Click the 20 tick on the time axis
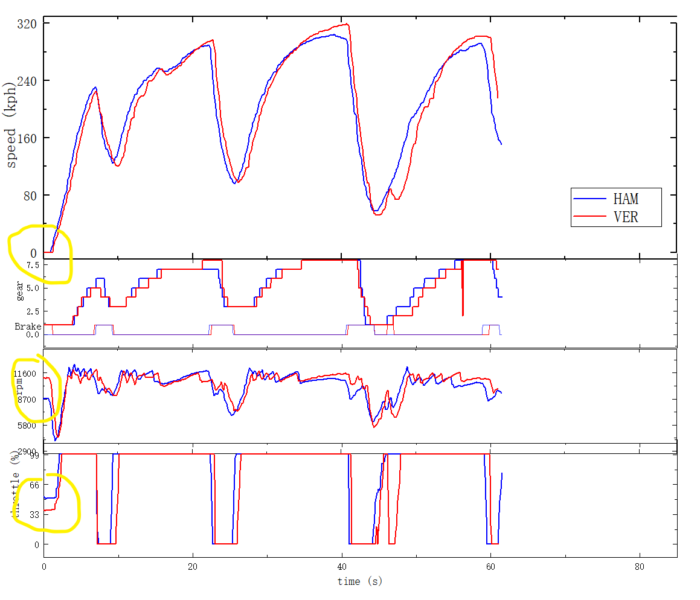 click(x=192, y=567)
